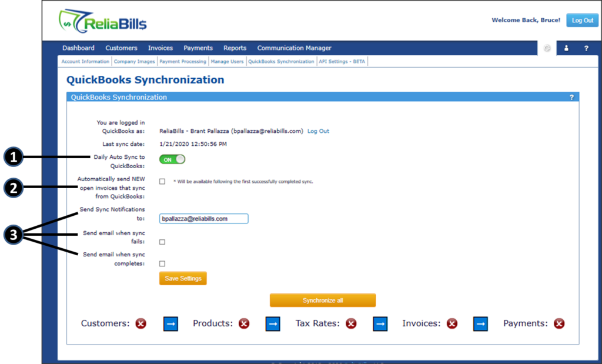Screen dimensions: 602x364
Task: Enable Send email when sync completes checkbox
Action: [x=162, y=264]
